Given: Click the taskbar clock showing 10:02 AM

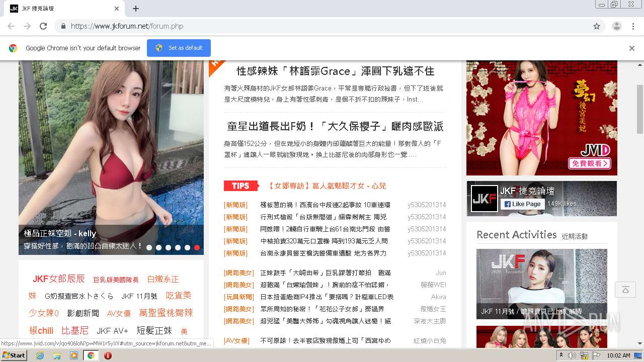Looking at the screenshot, I should pyautogui.click(x=618, y=355).
